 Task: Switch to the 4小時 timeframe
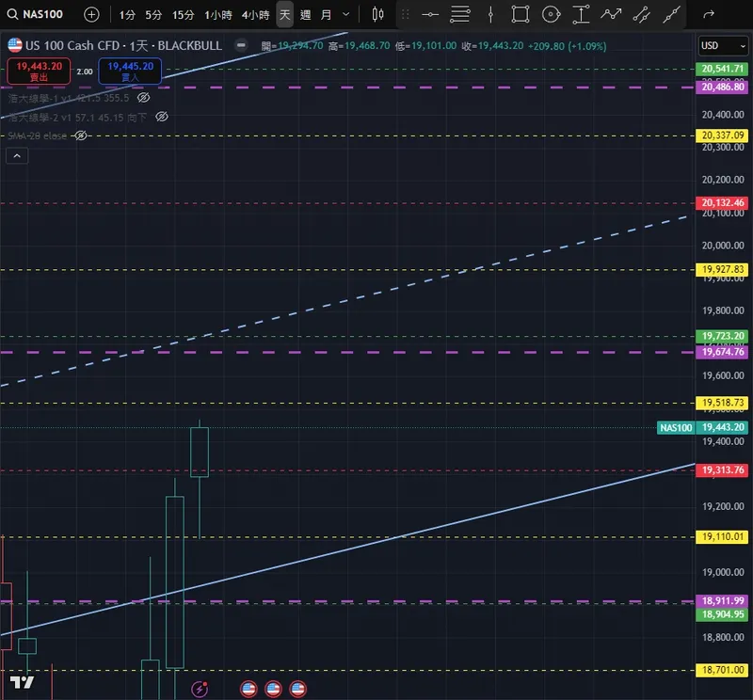(x=255, y=15)
